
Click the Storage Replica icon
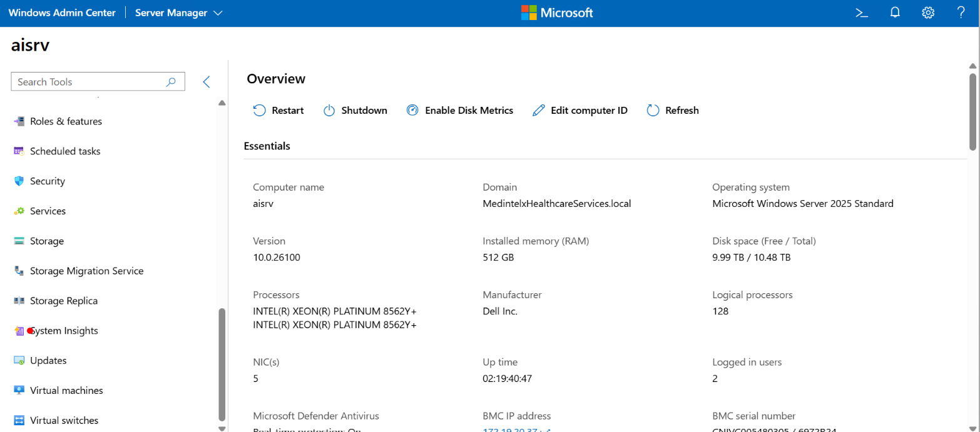pyautogui.click(x=19, y=301)
